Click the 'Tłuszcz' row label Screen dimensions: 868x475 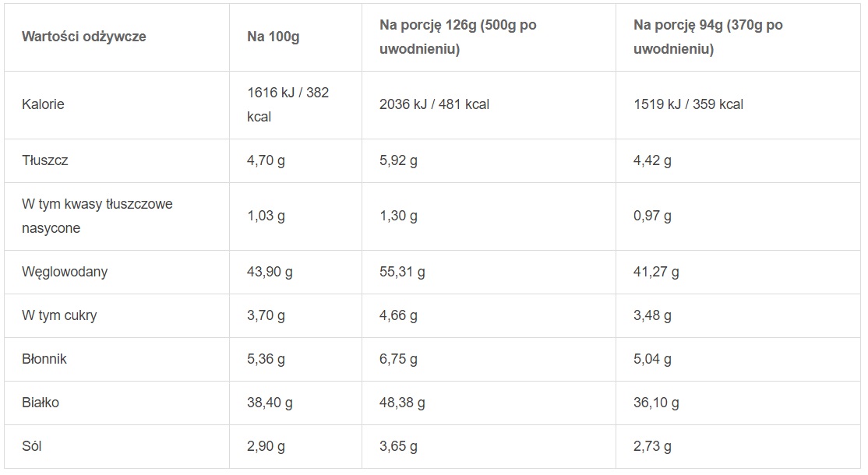[45, 160]
